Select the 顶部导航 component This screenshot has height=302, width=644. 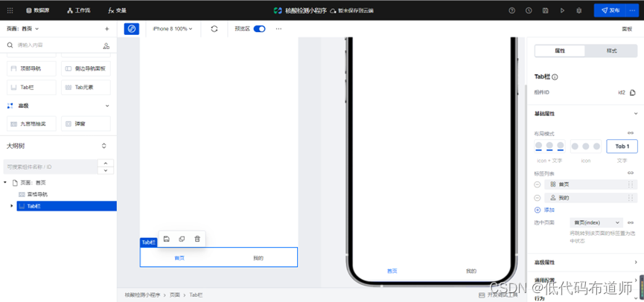coord(31,68)
